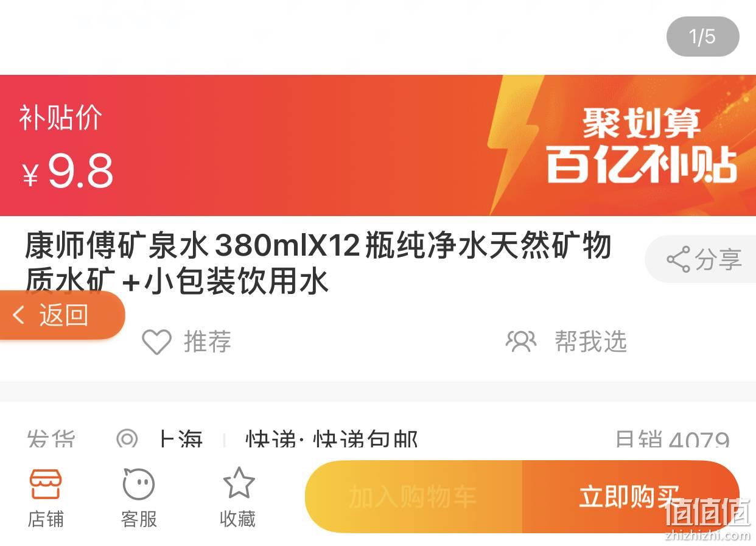Tap the location pin icon before 上海
Image resolution: width=756 pixels, height=546 pixels.
[x=127, y=439]
